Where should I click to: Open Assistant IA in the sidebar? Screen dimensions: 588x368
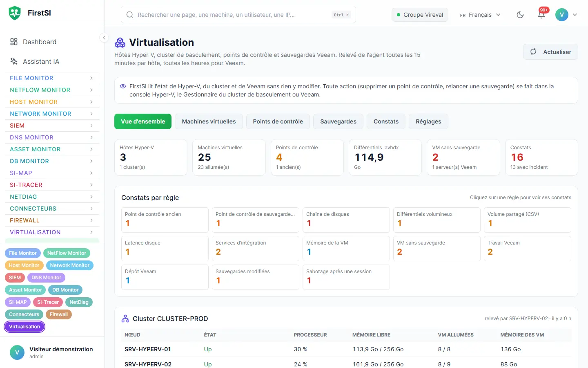click(52, 61)
